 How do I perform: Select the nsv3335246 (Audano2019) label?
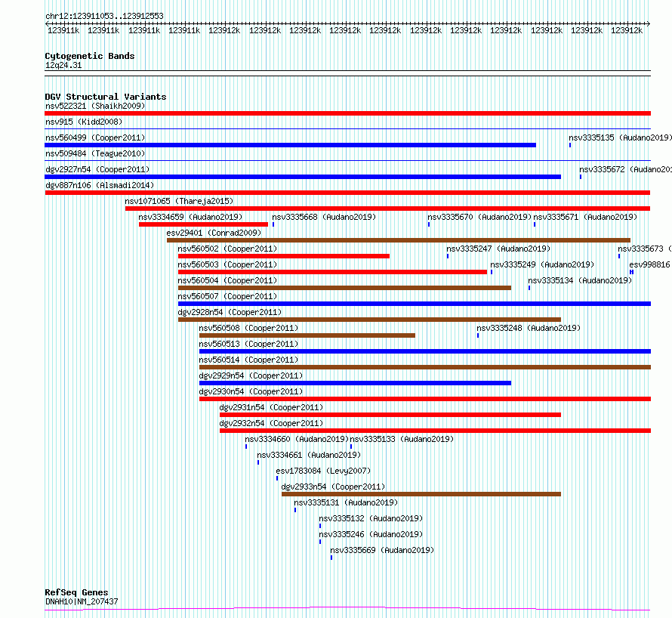pyautogui.click(x=371, y=534)
